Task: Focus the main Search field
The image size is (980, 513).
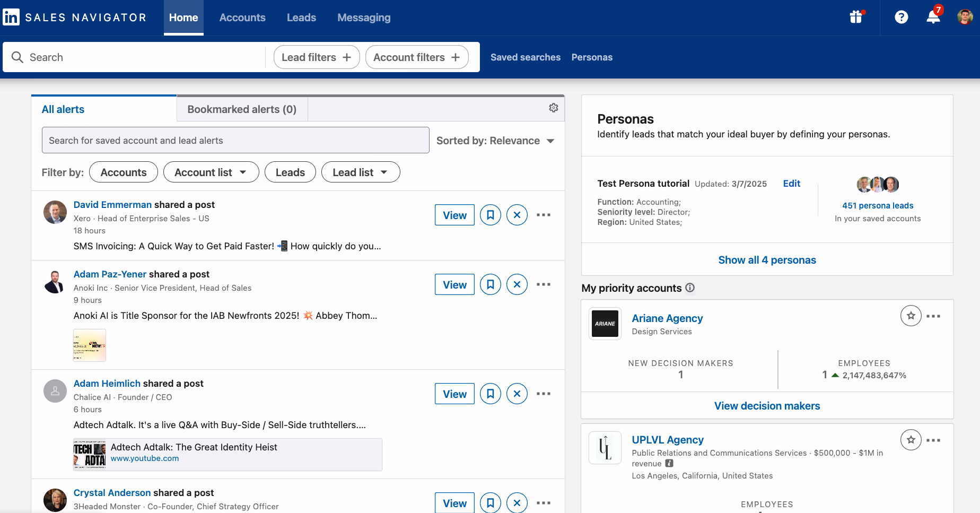Action: (134, 57)
